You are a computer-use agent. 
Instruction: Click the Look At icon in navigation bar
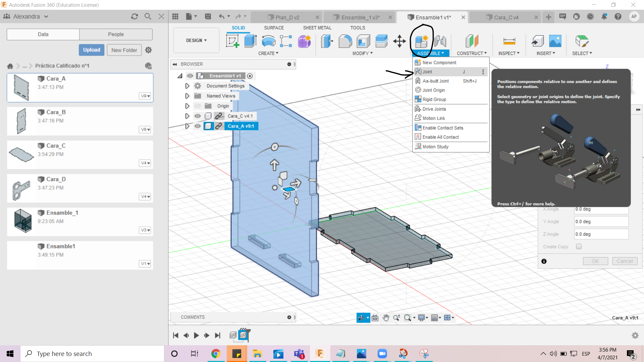(x=375, y=318)
